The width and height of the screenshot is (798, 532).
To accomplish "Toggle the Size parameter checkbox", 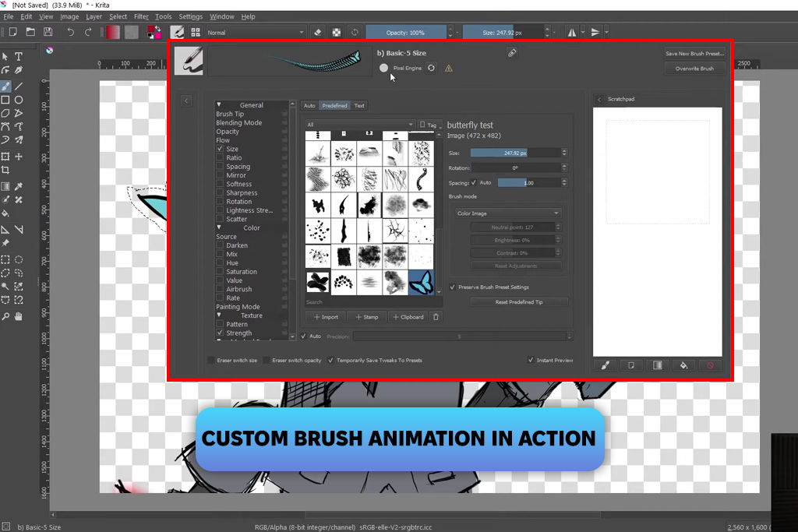I will click(220, 149).
